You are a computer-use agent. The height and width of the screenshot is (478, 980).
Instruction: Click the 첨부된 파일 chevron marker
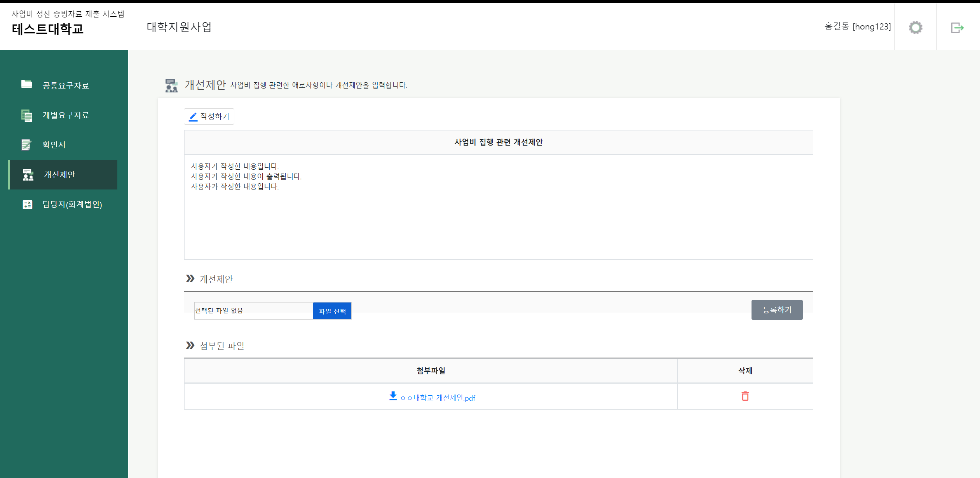[190, 345]
